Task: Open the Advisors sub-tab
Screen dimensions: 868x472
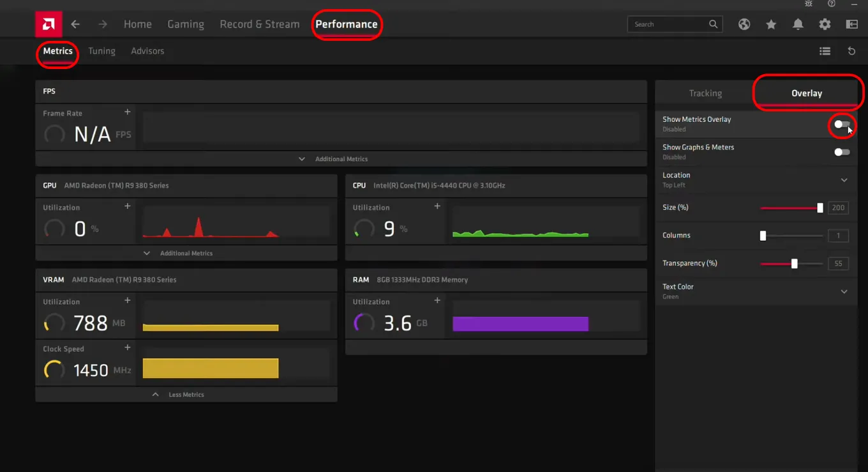Action: click(147, 51)
